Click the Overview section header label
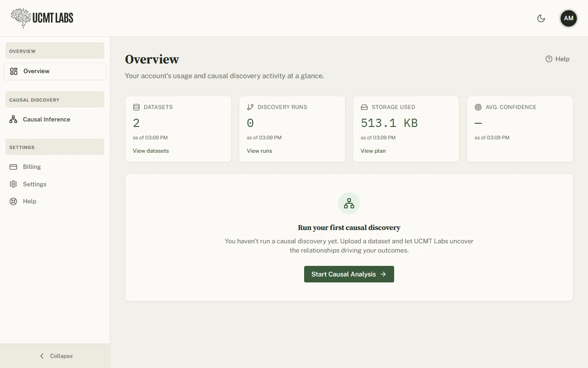 23,51
